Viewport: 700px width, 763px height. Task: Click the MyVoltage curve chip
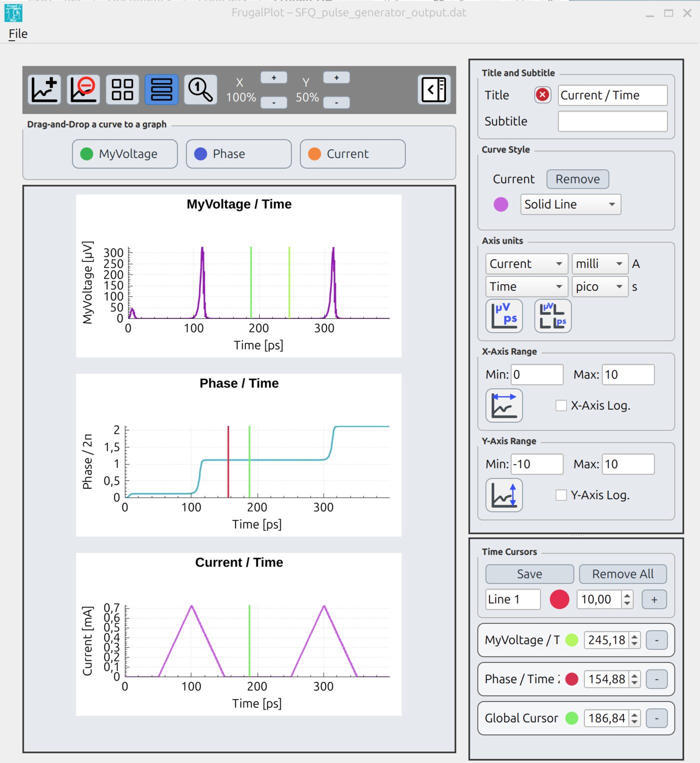(x=125, y=154)
